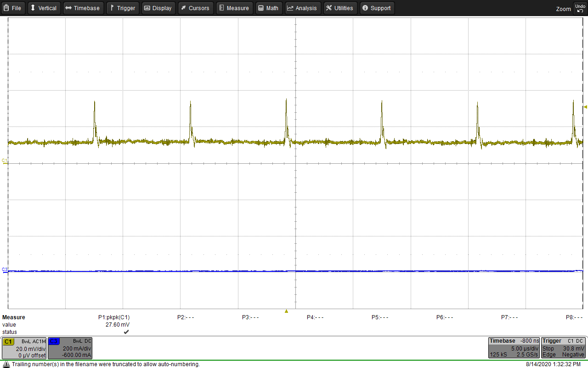Open the Analysis menu
The image size is (588, 368).
(303, 8)
